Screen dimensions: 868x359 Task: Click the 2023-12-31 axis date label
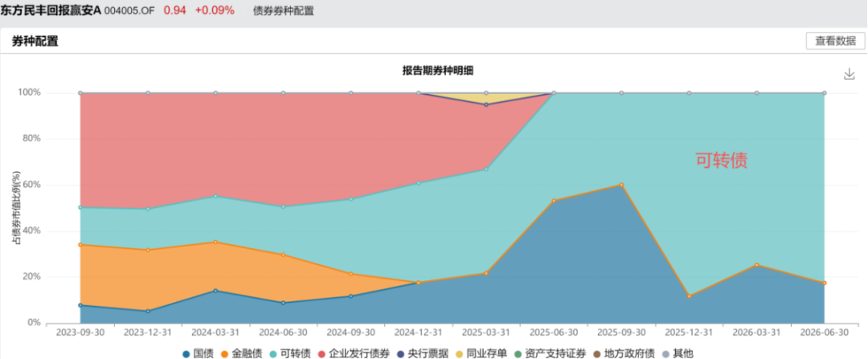tap(149, 332)
